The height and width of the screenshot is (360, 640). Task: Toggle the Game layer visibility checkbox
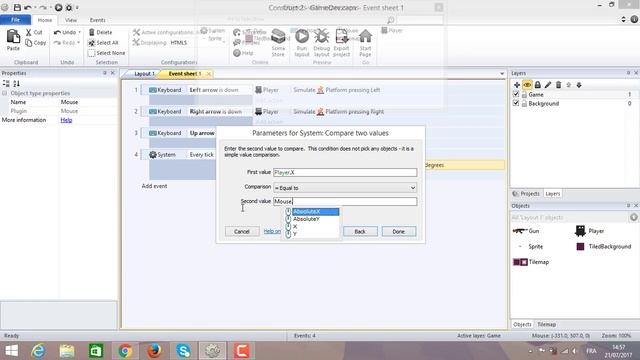click(516, 94)
